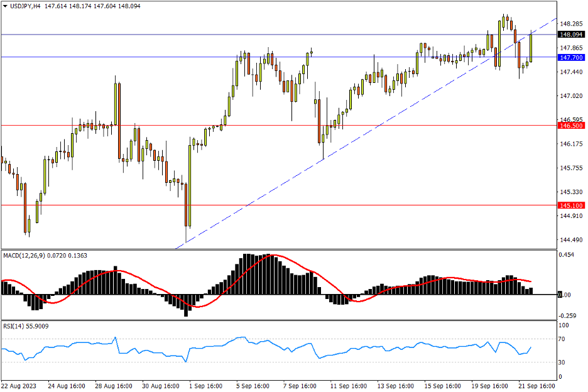Click the RSI(14) indicator label
The height and width of the screenshot is (392, 588).
(14, 326)
